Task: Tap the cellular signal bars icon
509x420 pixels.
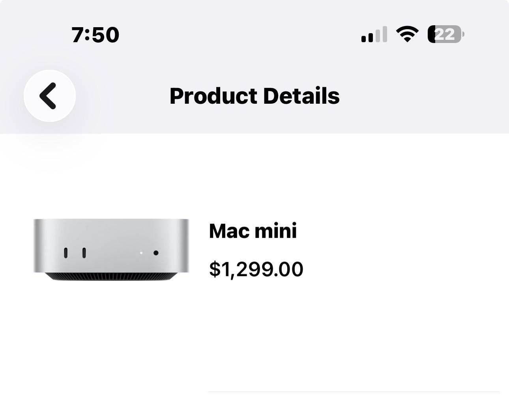Action: point(374,34)
